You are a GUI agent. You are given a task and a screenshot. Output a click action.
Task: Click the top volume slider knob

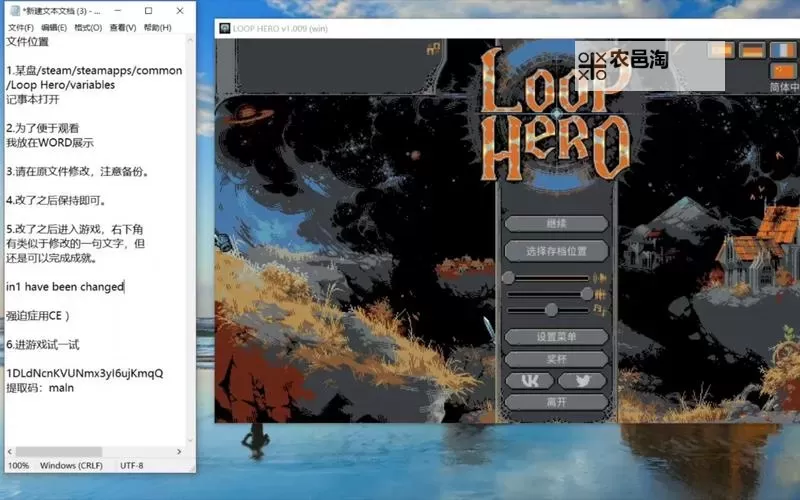(508, 278)
